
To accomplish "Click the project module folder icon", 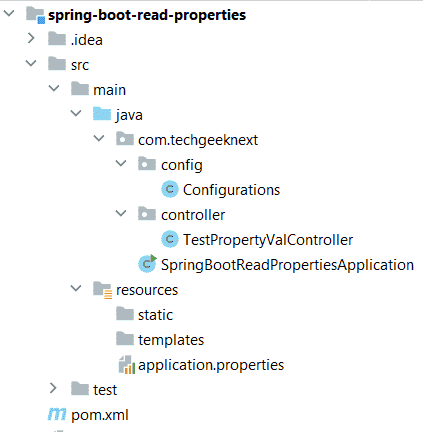I will tap(36, 15).
